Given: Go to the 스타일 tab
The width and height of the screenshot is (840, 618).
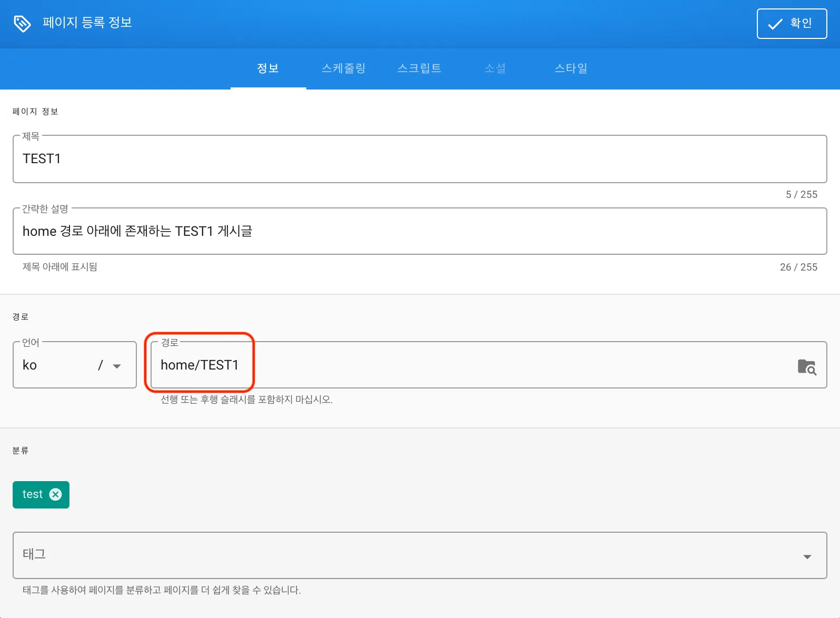Looking at the screenshot, I should pyautogui.click(x=571, y=68).
